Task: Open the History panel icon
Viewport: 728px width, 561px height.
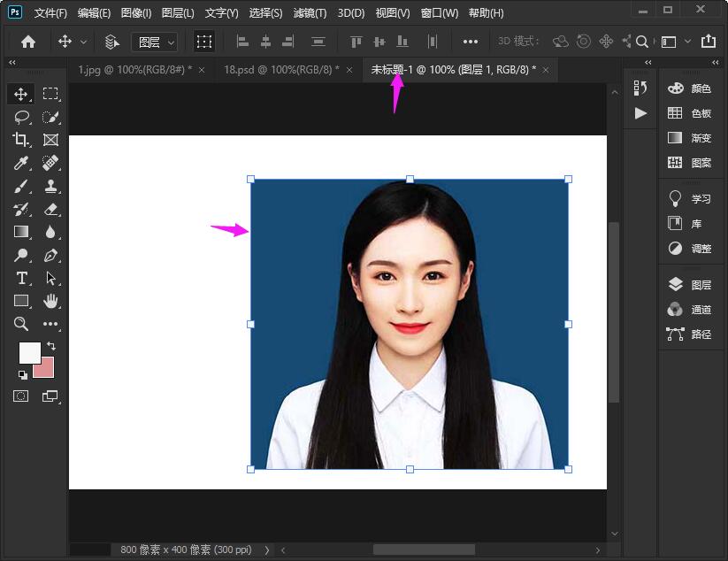Action: click(x=640, y=88)
